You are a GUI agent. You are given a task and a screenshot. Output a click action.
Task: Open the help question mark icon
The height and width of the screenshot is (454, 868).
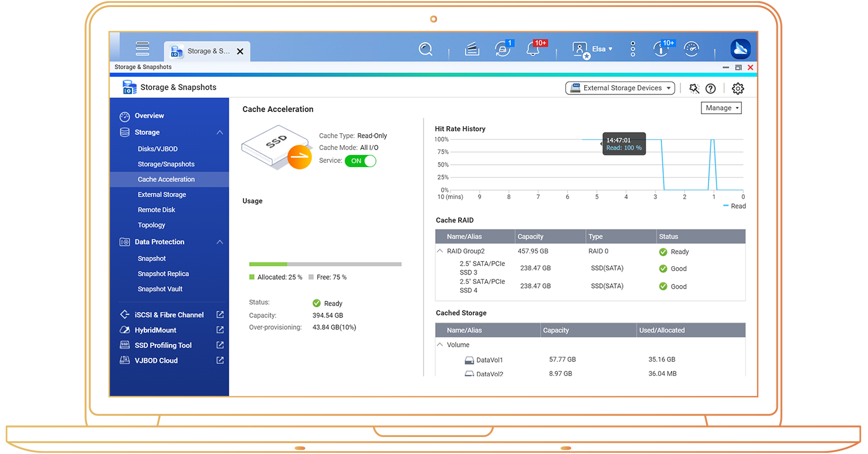[x=710, y=89]
